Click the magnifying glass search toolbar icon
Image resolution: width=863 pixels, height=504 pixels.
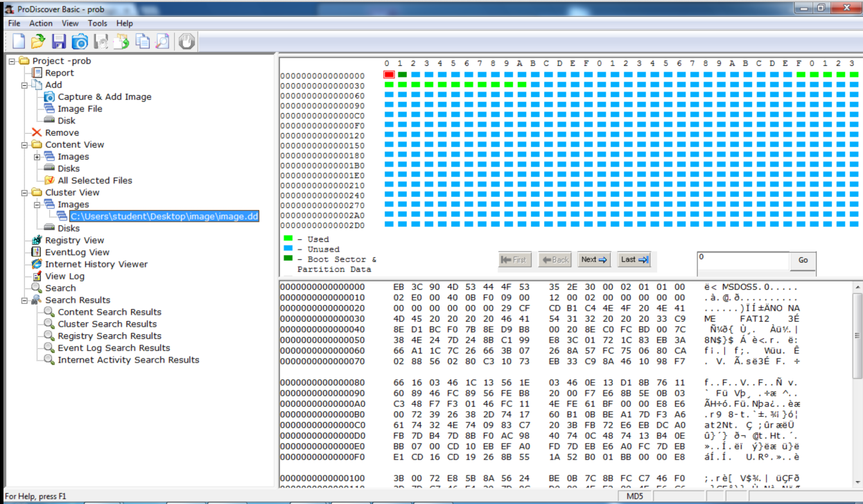click(163, 41)
